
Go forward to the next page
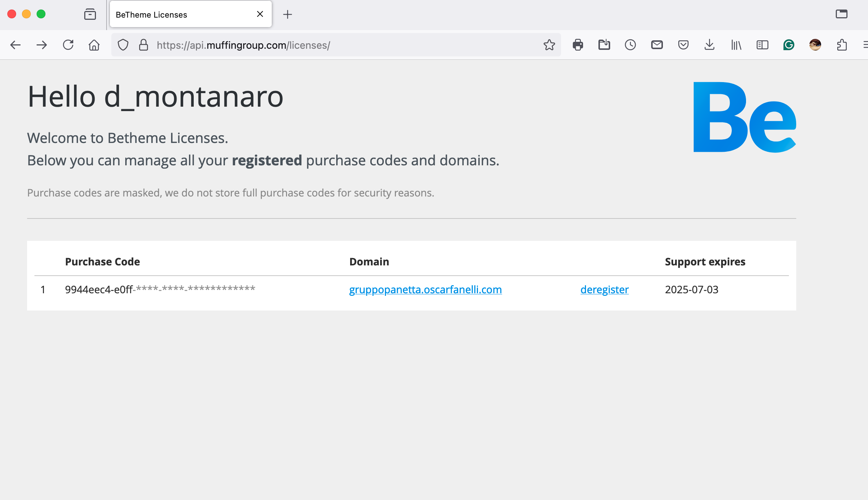(42, 45)
